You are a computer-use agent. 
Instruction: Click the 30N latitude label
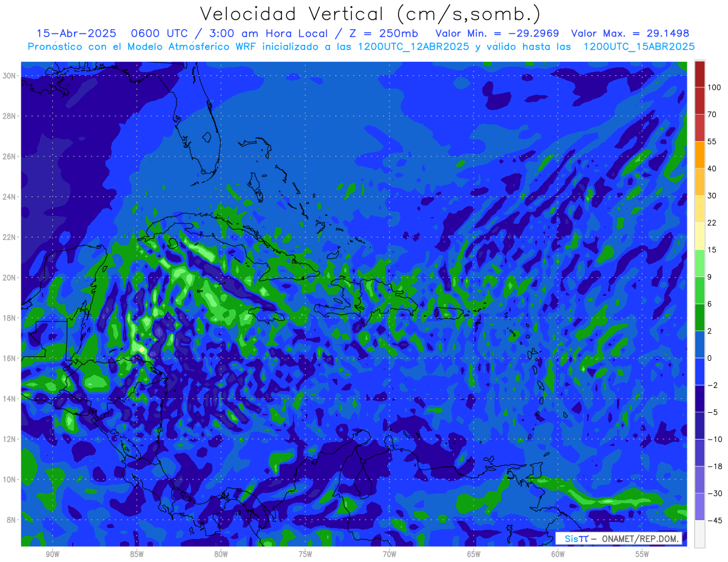tap(9, 76)
